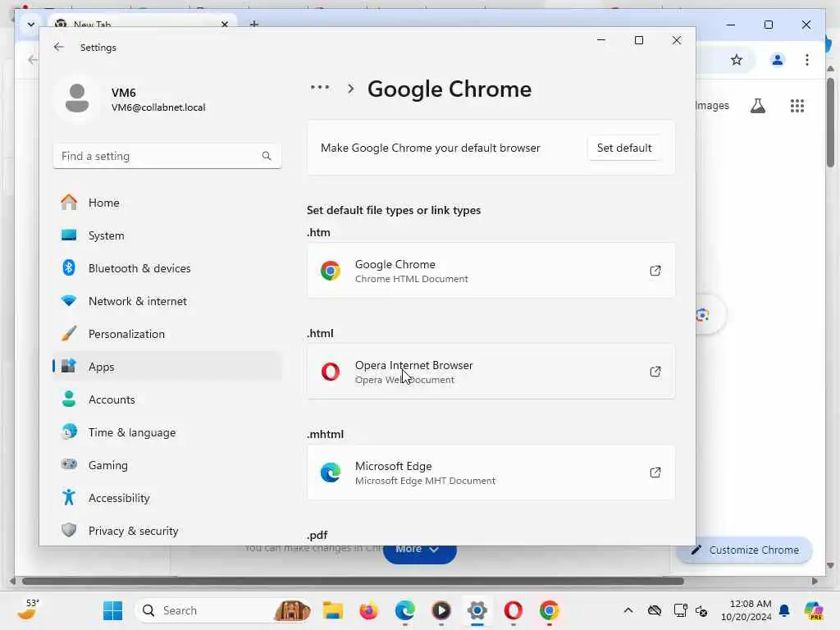The width and height of the screenshot is (840, 630).
Task: Click the Home house icon
Action: point(69,202)
